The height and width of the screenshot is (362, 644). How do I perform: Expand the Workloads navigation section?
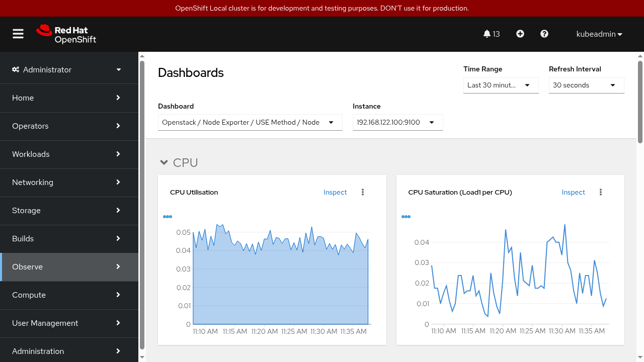pyautogui.click(x=69, y=154)
